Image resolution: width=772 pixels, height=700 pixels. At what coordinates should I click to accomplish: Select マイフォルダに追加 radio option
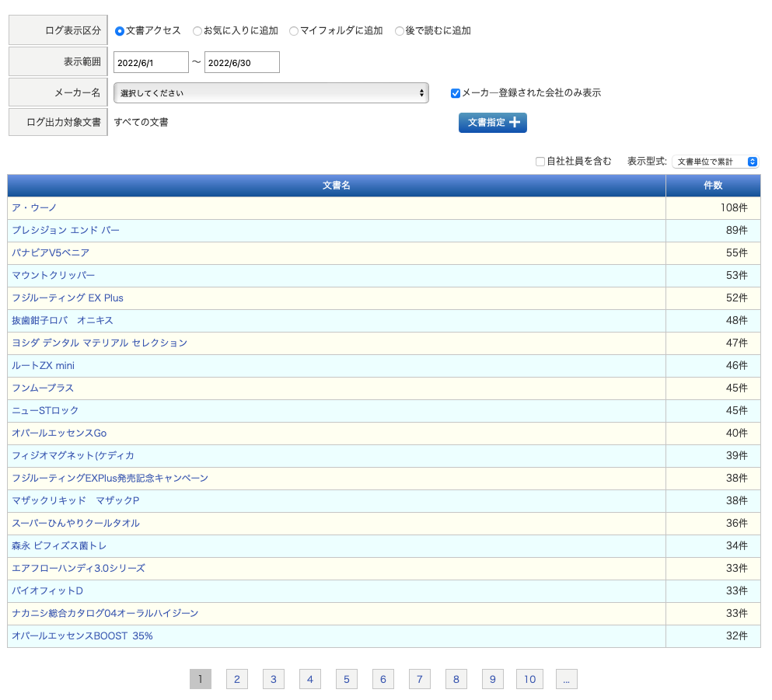pos(294,31)
